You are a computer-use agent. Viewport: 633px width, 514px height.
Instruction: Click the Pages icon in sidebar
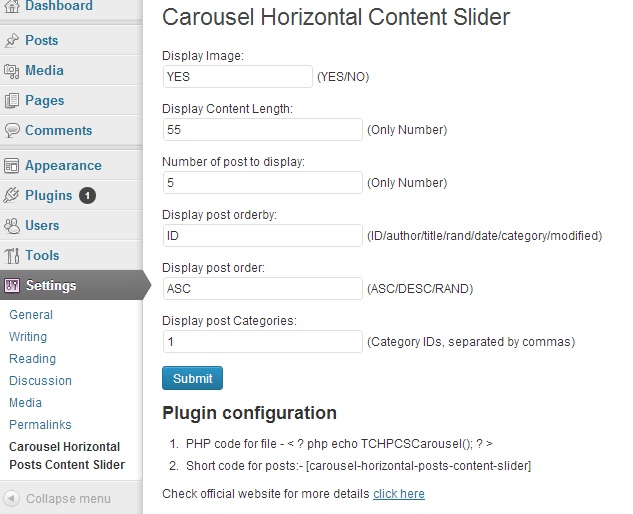point(12,101)
